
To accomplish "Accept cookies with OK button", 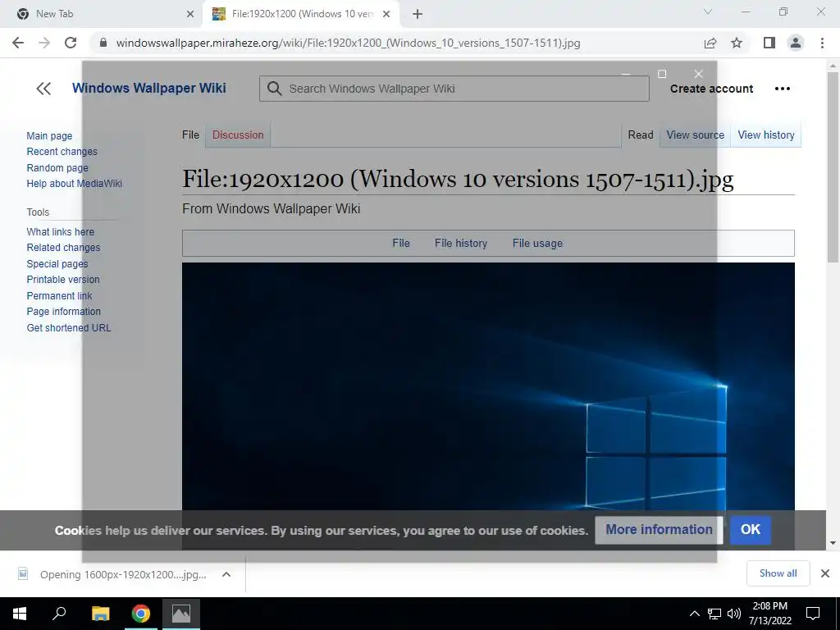I will pyautogui.click(x=751, y=530).
